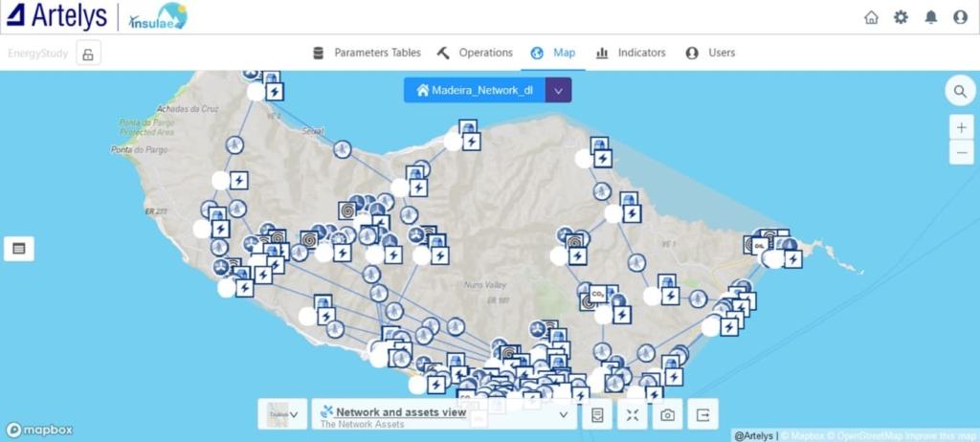This screenshot has height=442, width=980.
Task: Click the map search magnifier button
Action: pyautogui.click(x=959, y=92)
